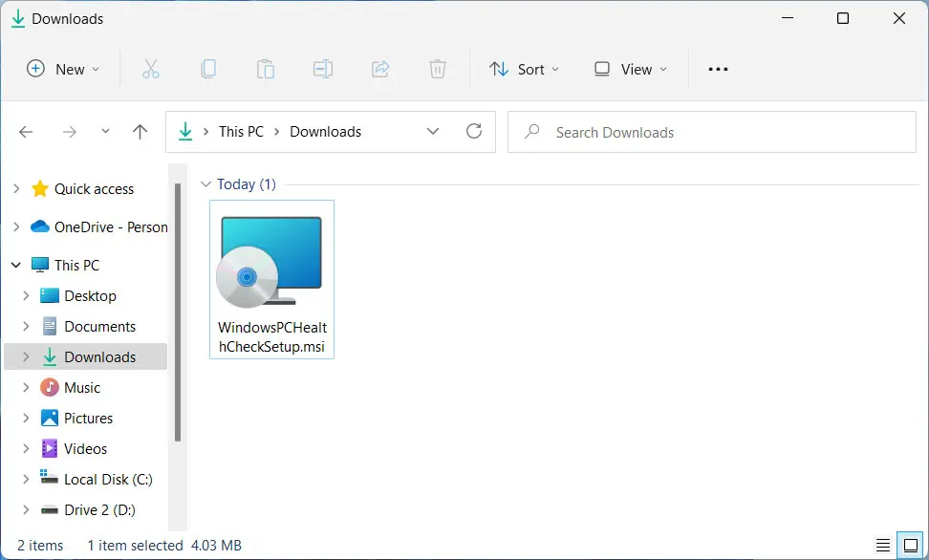Image resolution: width=929 pixels, height=560 pixels.
Task: Expand the Quick access tree node
Action: point(16,189)
